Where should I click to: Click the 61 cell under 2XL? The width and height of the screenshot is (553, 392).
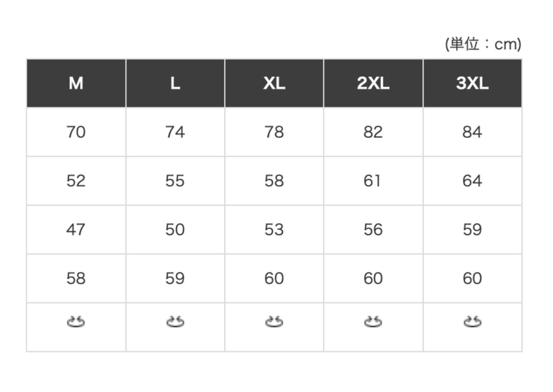click(373, 180)
